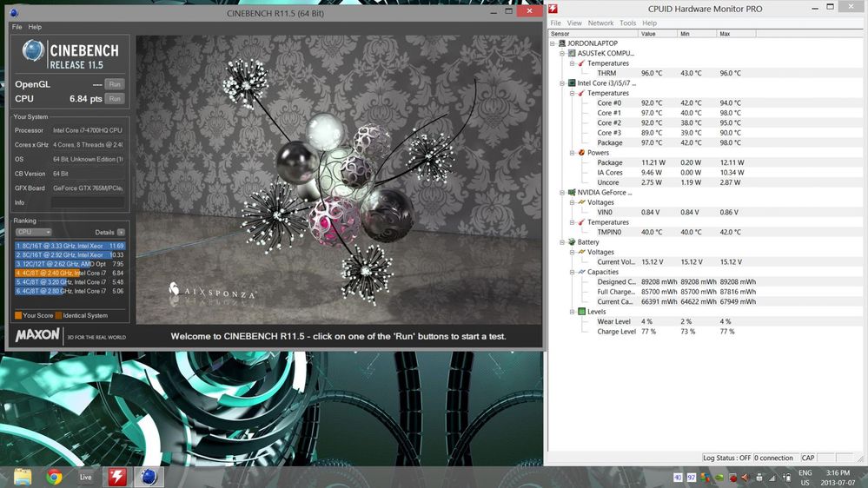Run the CPU benchmark test
The height and width of the screenshot is (488, 868).
[x=115, y=98]
